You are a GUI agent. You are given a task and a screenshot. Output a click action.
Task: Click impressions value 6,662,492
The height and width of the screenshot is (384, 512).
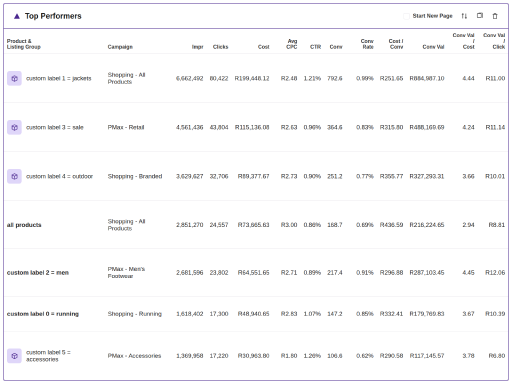189,78
